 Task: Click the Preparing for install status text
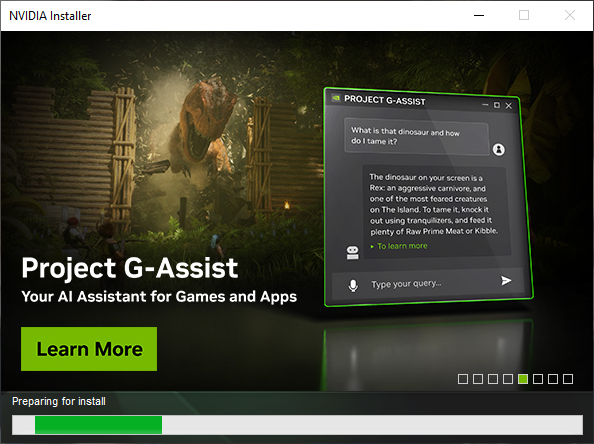pos(59,401)
